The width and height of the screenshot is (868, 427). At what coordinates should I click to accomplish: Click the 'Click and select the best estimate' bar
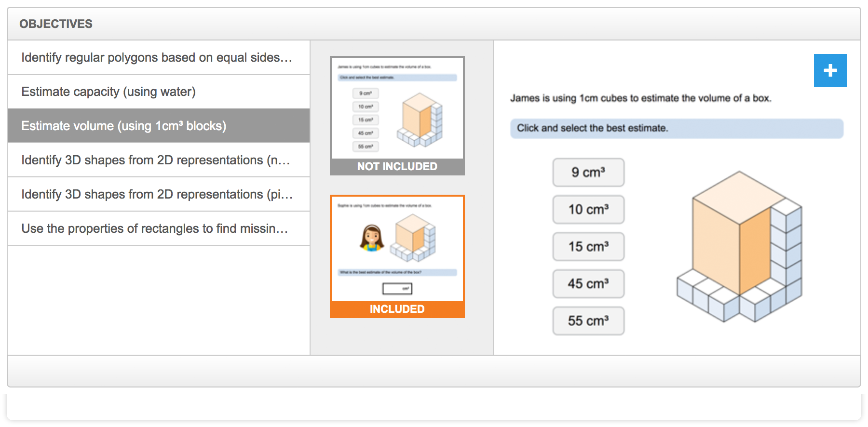pos(676,129)
